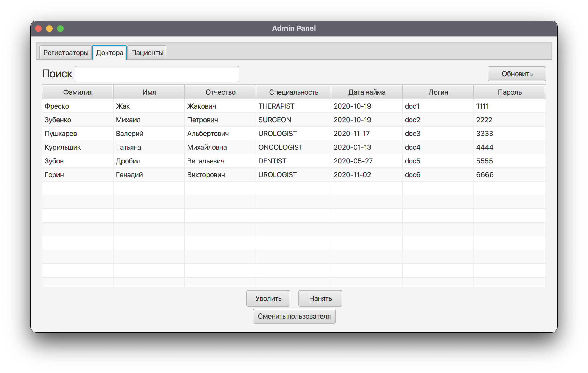Image resolution: width=588 pixels, height=373 pixels.
Task: Click the password cell 3333
Action: [509, 134]
